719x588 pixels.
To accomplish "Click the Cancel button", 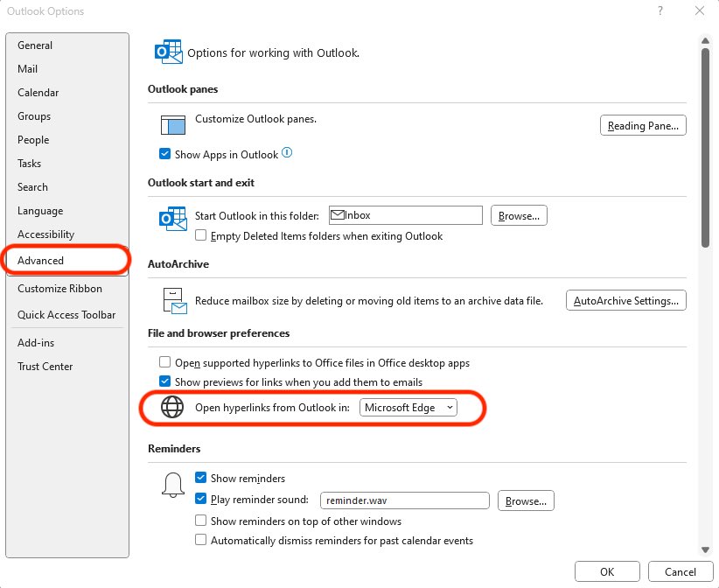I will [680, 571].
